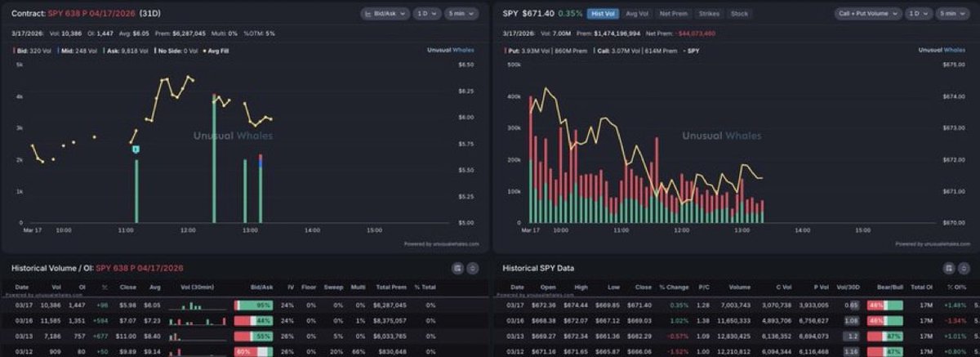
Task: Click first icon button in Historical SPY Data header
Action: (x=949, y=268)
